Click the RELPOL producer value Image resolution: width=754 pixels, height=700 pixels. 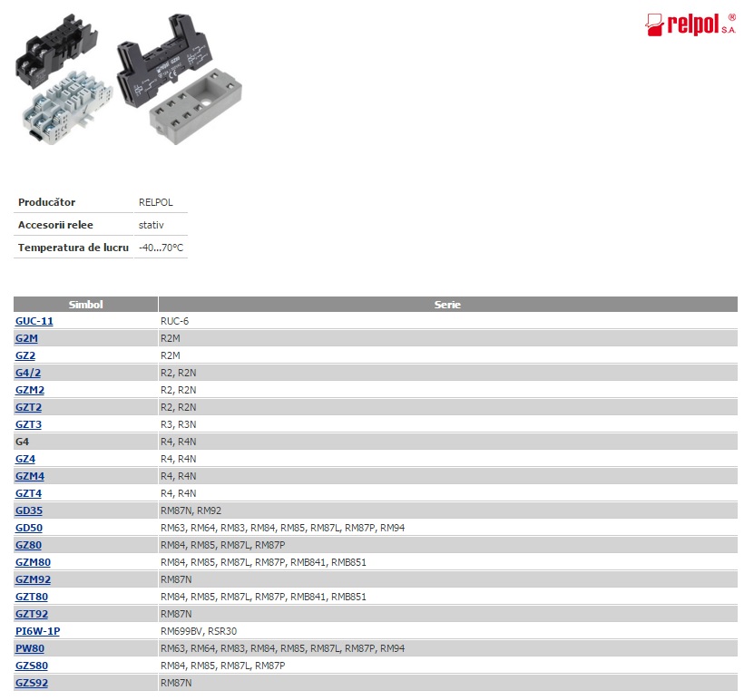[156, 202]
